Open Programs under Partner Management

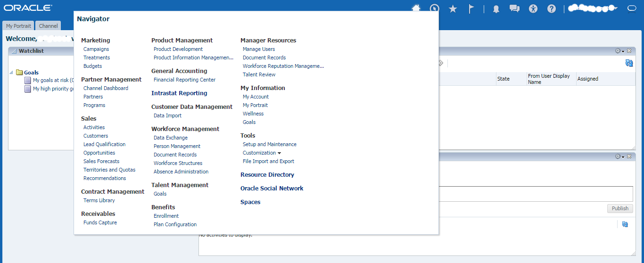(94, 105)
